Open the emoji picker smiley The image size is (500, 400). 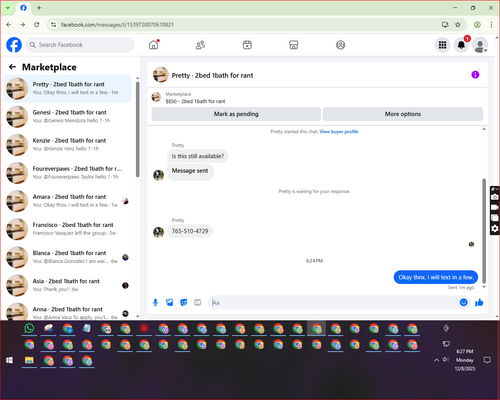click(x=463, y=302)
